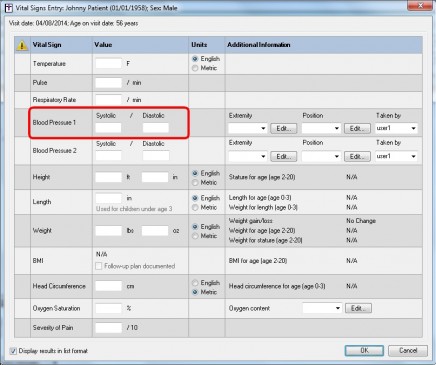The image size is (436, 365).
Task: Select Metric units for Height
Action: click(x=195, y=183)
